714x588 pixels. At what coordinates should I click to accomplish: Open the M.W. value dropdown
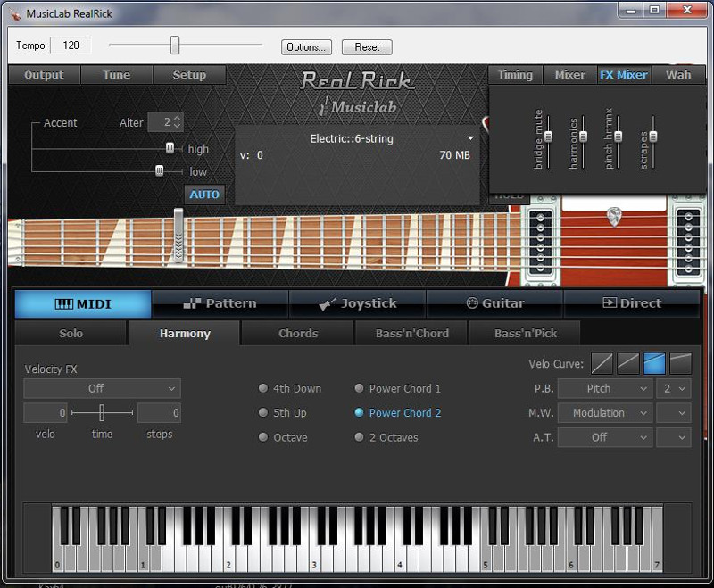click(x=674, y=413)
